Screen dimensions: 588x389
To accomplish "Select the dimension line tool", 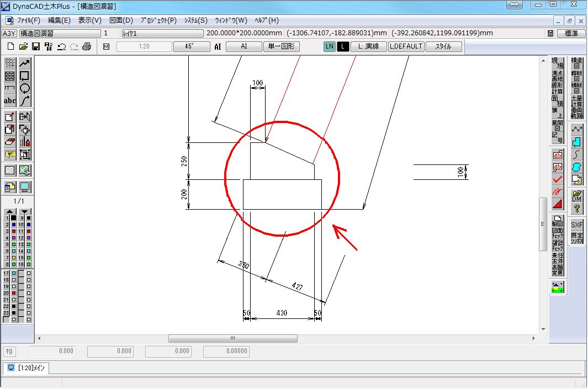I will pyautogui.click(x=10, y=88).
